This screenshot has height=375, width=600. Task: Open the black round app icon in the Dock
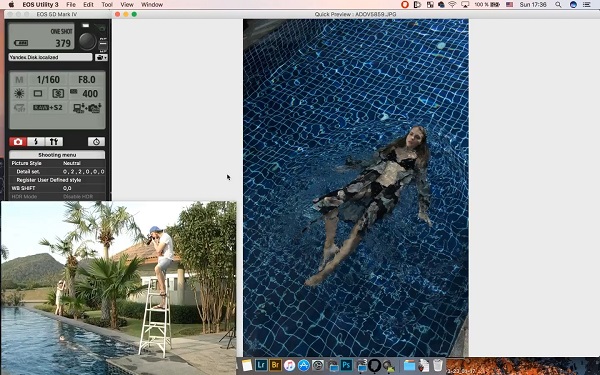coord(375,365)
